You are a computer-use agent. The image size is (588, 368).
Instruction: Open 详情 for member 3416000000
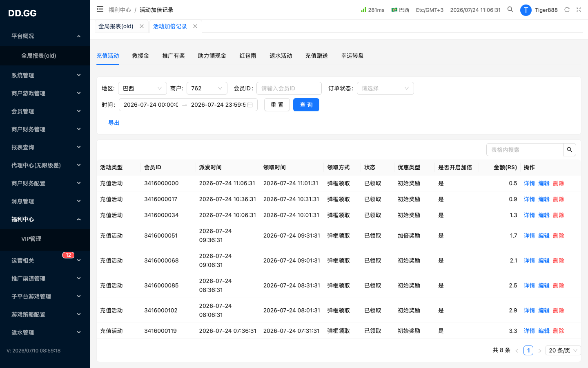tap(529, 183)
